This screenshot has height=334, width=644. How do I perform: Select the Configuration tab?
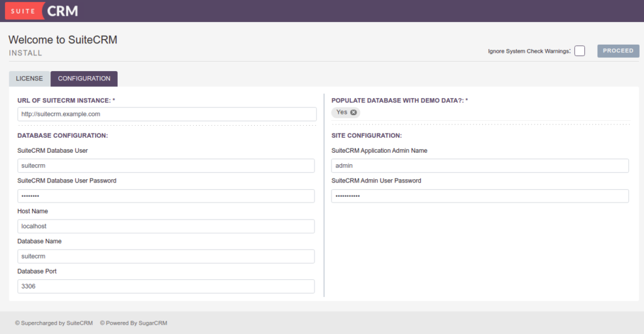84,79
